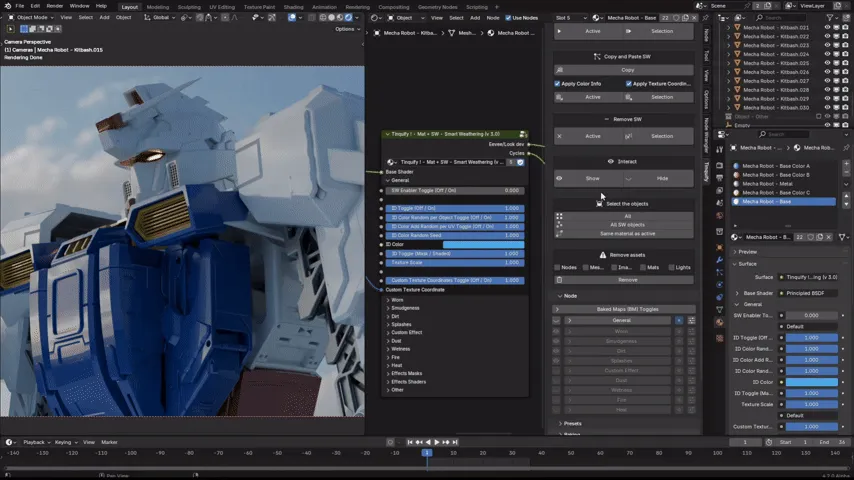This screenshot has height=480, width=854.
Task: Play the animation in reverse
Action: click(x=428, y=442)
